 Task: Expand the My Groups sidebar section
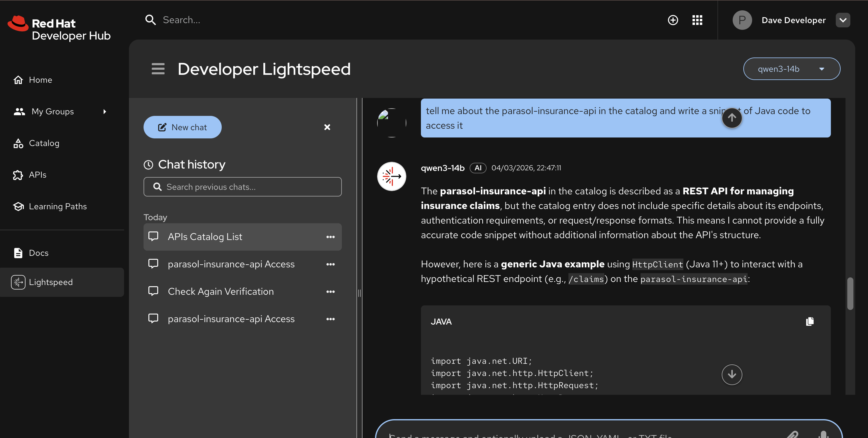click(105, 112)
